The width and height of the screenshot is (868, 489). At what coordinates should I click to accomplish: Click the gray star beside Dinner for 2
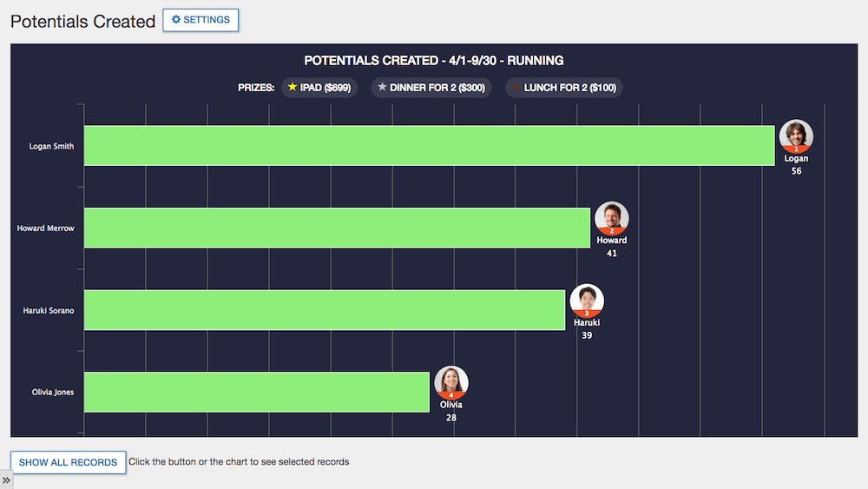pyautogui.click(x=382, y=87)
